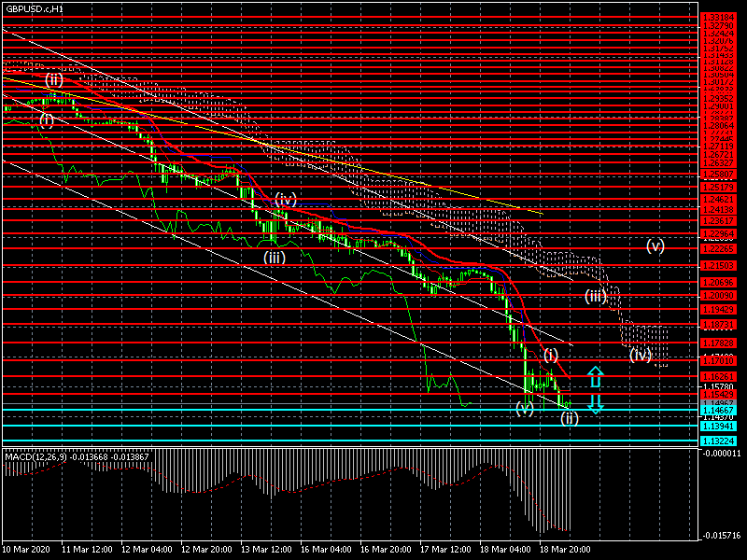The width and height of the screenshot is (747, 560).
Task: Select the GBPUSD.c,H1 chart title
Action: (x=35, y=9)
